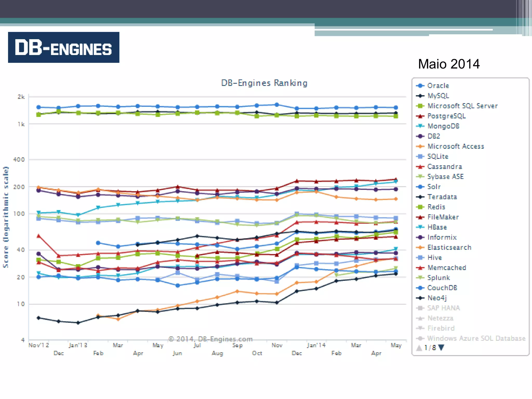Image resolution: width=532 pixels, height=399 pixels.
Task: Click the MySQL legend diamond icon
Action: pyautogui.click(x=420, y=96)
